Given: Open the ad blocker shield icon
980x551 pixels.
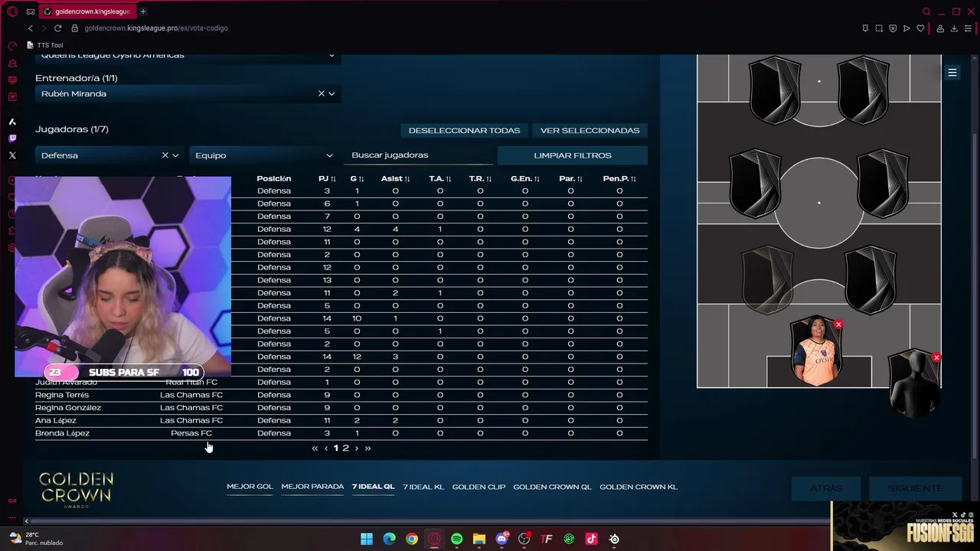Looking at the screenshot, I should click(893, 28).
